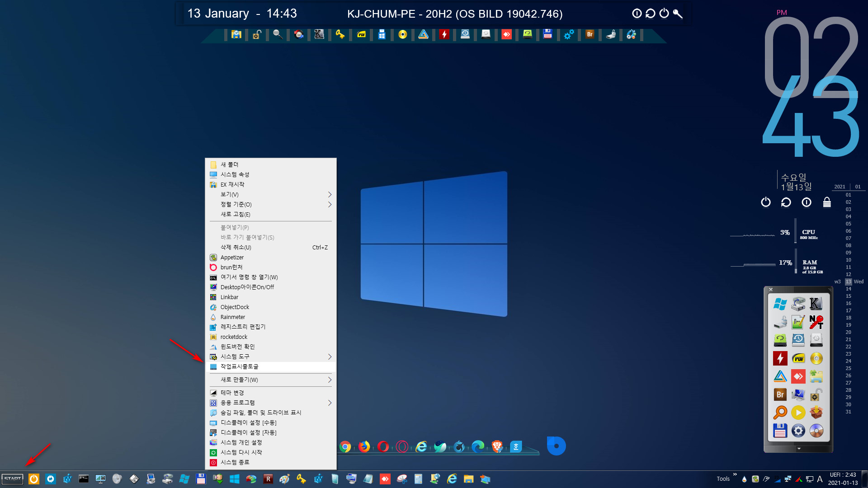This screenshot has height=488, width=868.
Task: Open the orange magnifier icon in launcher panel
Action: pos(780,413)
